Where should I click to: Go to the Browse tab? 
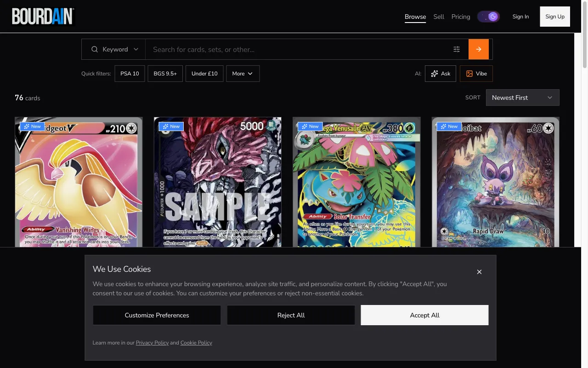pos(415,17)
